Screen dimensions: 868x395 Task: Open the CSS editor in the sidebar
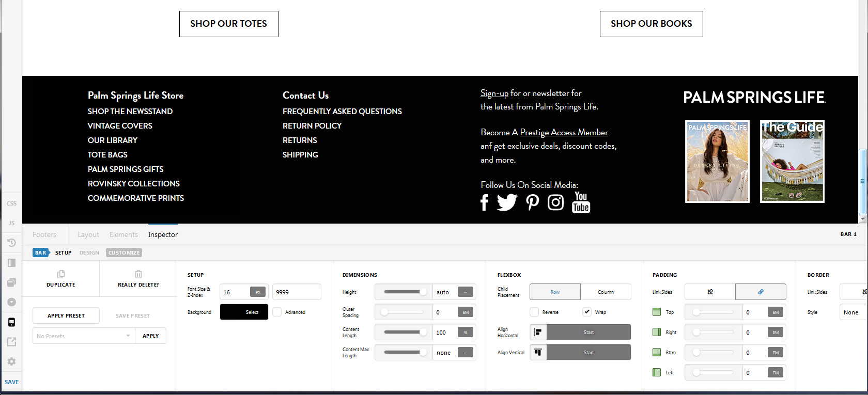[11, 203]
